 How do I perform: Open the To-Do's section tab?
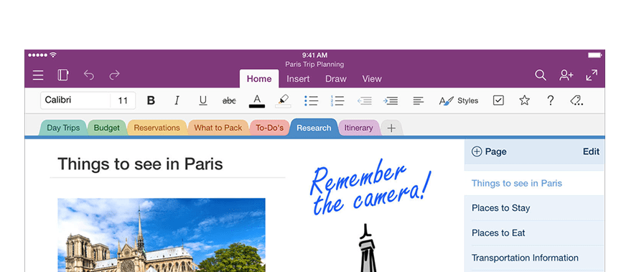point(270,128)
